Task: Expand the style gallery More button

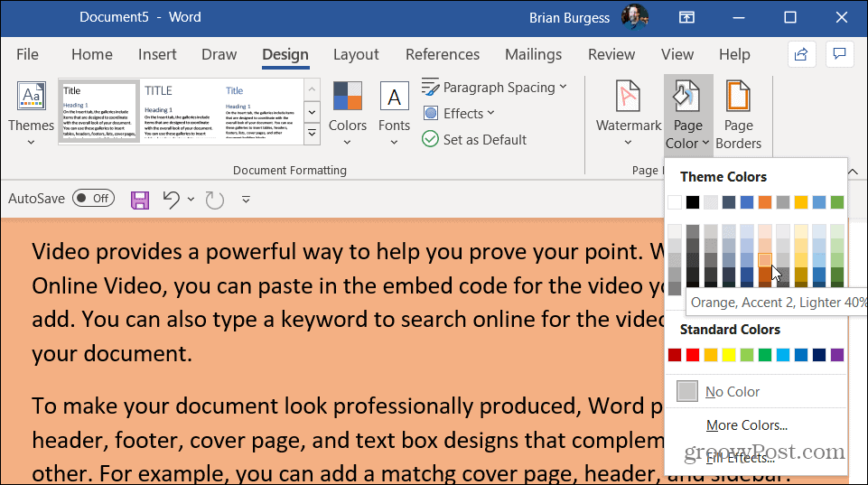Action: [x=313, y=134]
